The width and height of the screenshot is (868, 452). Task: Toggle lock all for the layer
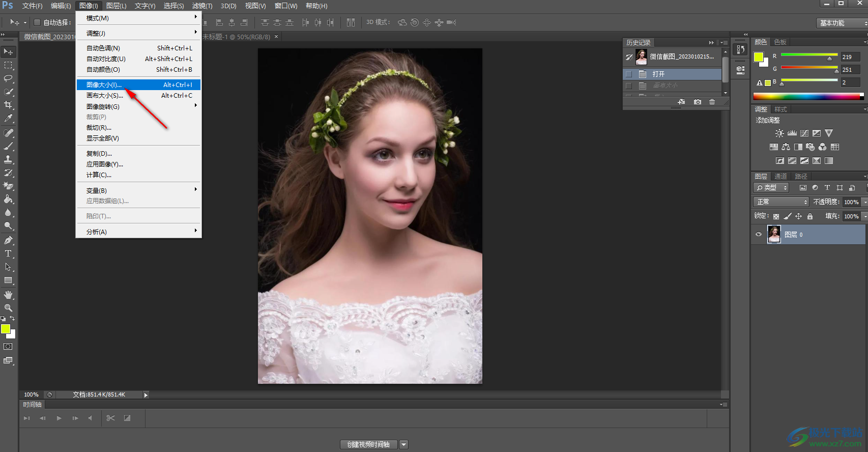810,216
